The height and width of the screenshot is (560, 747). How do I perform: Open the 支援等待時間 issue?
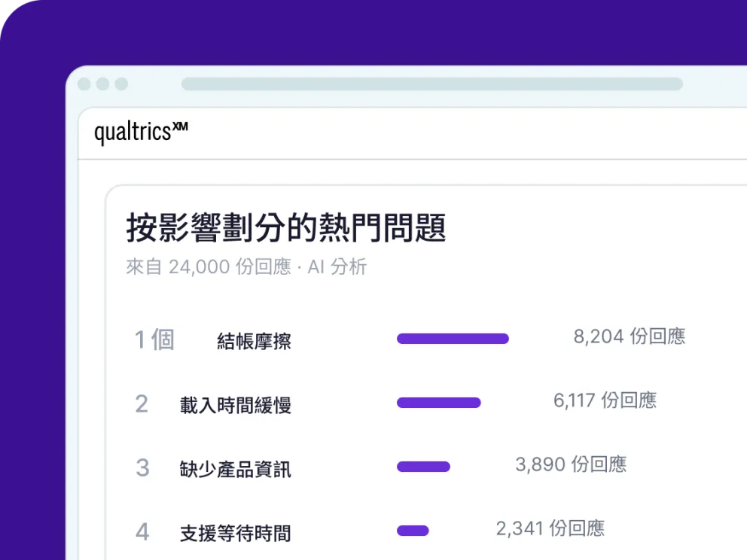point(236,534)
